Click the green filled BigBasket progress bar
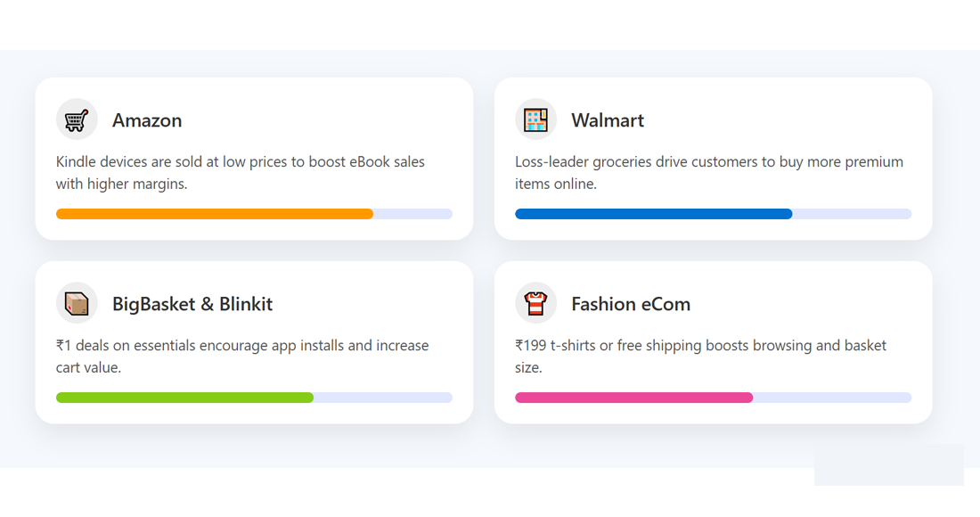This screenshot has height=517, width=980. (184, 398)
